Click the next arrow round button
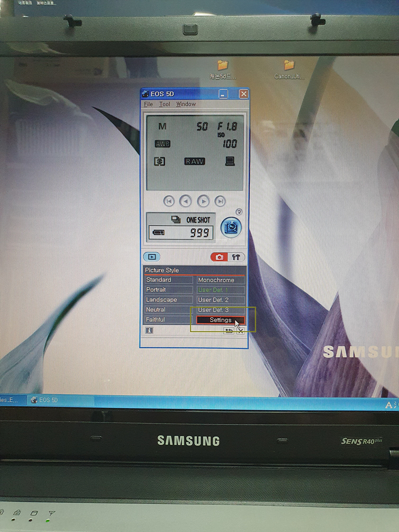This screenshot has width=399, height=532. [203, 201]
